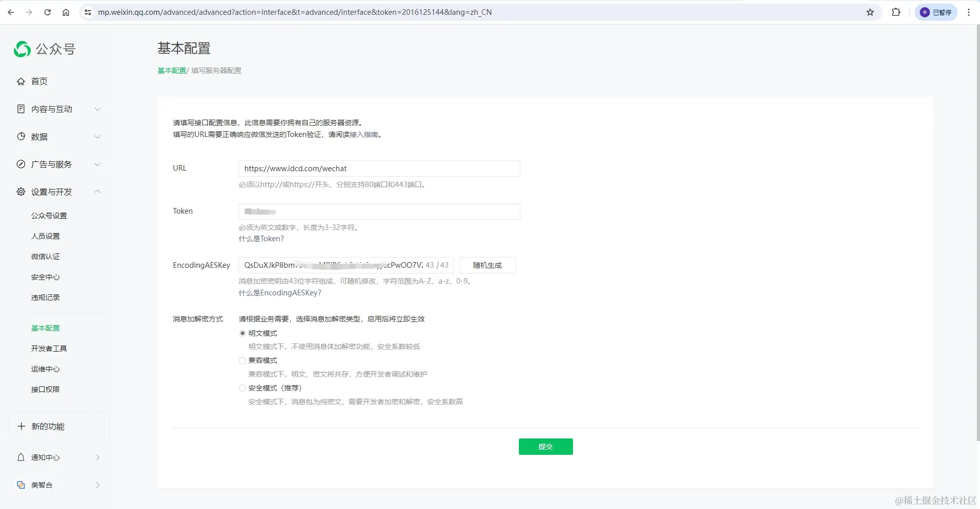Image resolution: width=980 pixels, height=509 pixels.
Task: Select the 明文模式 radio button
Action: coord(242,333)
